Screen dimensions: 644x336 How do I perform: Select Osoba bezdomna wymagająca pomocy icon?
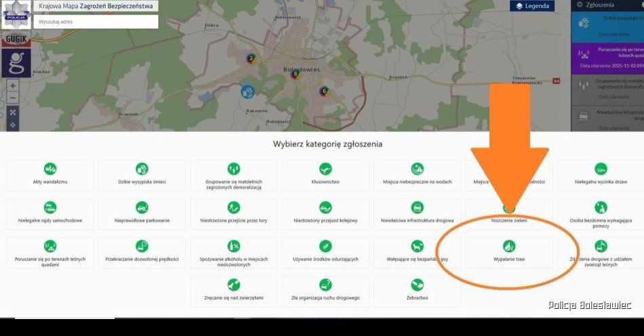(x=601, y=207)
